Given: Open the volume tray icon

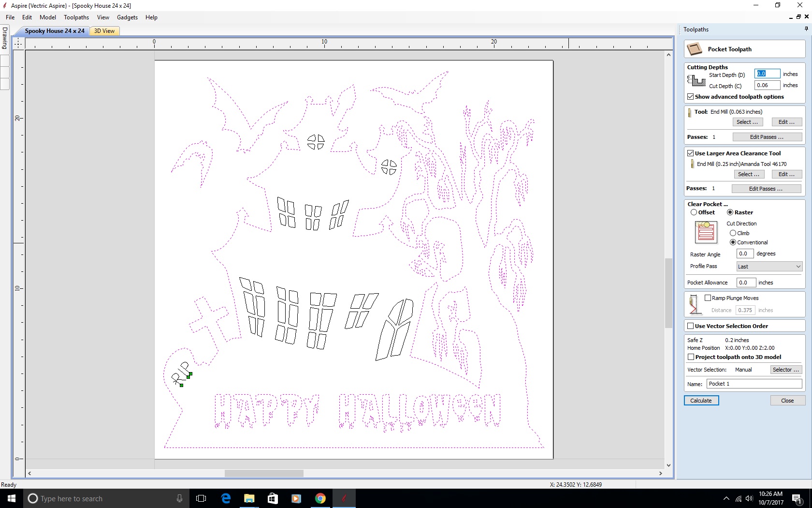Looking at the screenshot, I should (749, 498).
